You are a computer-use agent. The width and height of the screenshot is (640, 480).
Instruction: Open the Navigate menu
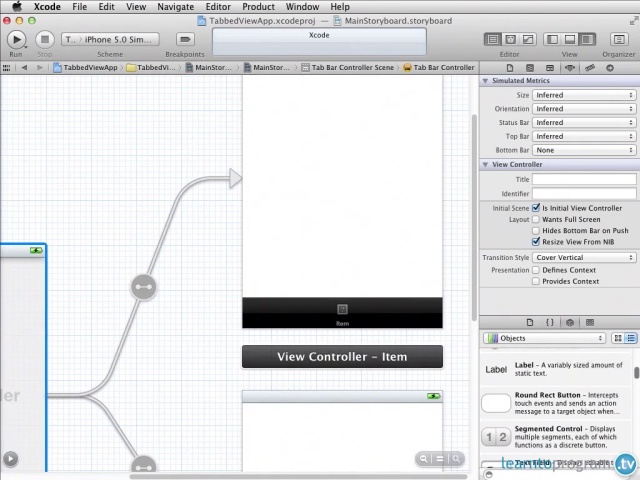click(176, 7)
